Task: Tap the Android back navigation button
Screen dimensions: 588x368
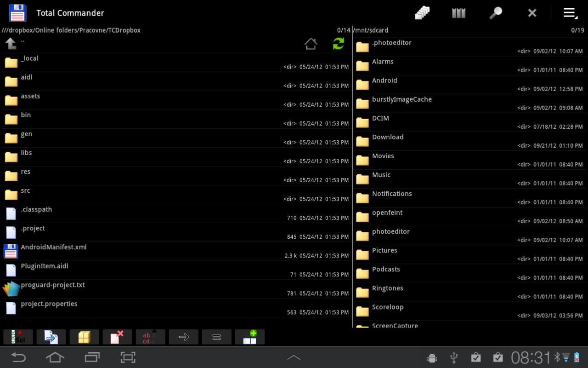Action: coord(18,357)
